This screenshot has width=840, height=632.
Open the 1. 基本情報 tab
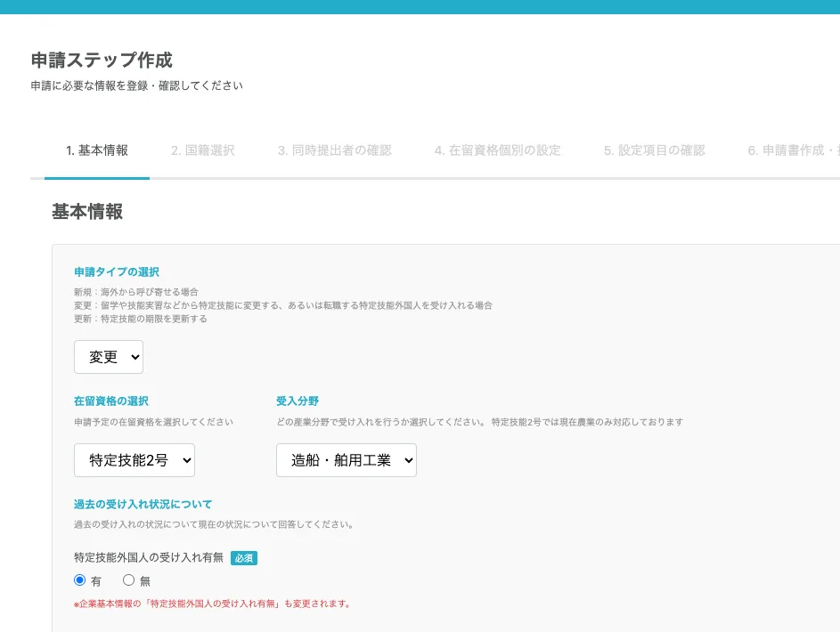[97, 151]
